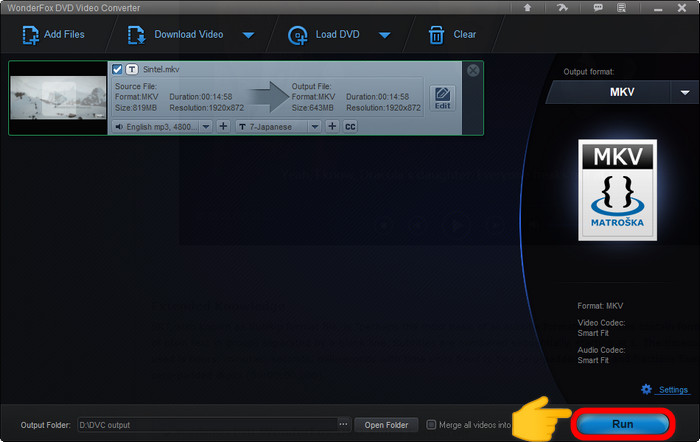Click the output Size:643MB text
700x442 pixels.
tap(312, 108)
